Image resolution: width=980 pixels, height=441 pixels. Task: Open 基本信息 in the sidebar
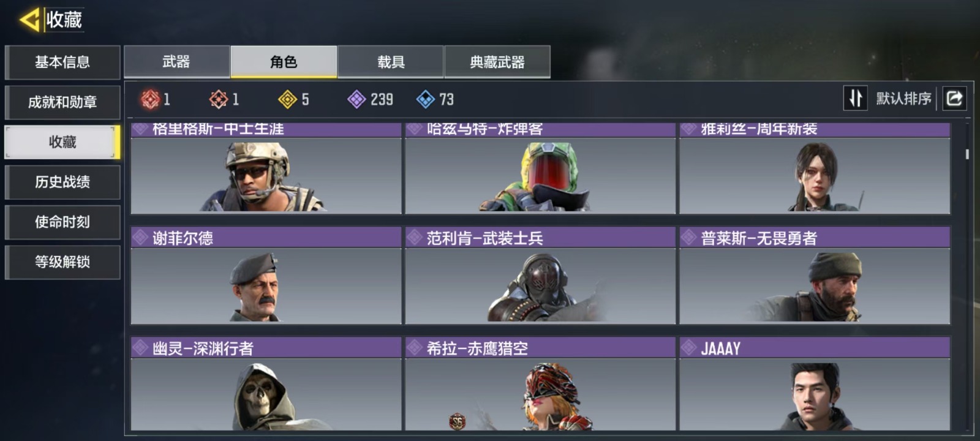point(62,62)
